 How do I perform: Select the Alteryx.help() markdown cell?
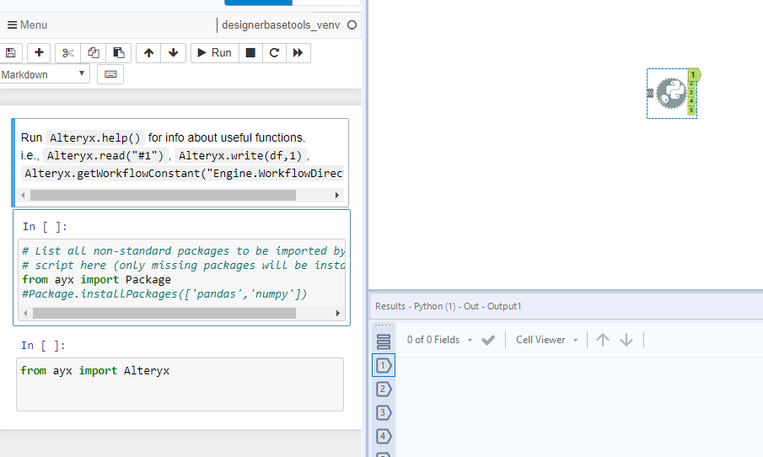[181, 163]
